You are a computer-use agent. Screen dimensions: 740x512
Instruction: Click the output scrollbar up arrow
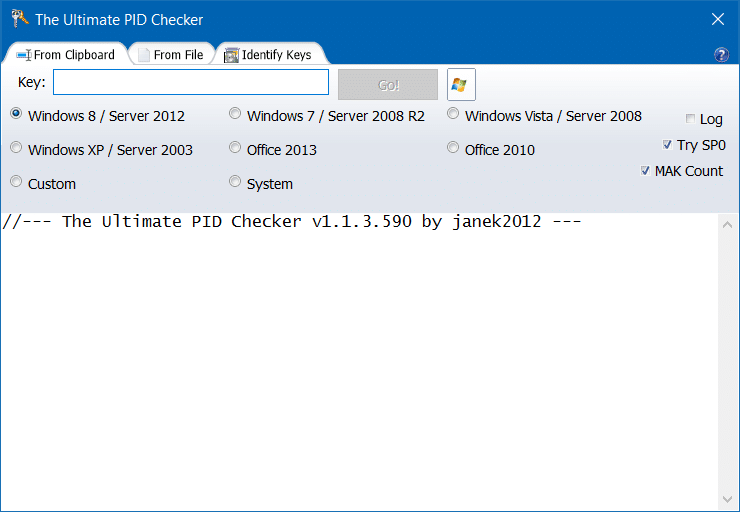click(x=727, y=225)
